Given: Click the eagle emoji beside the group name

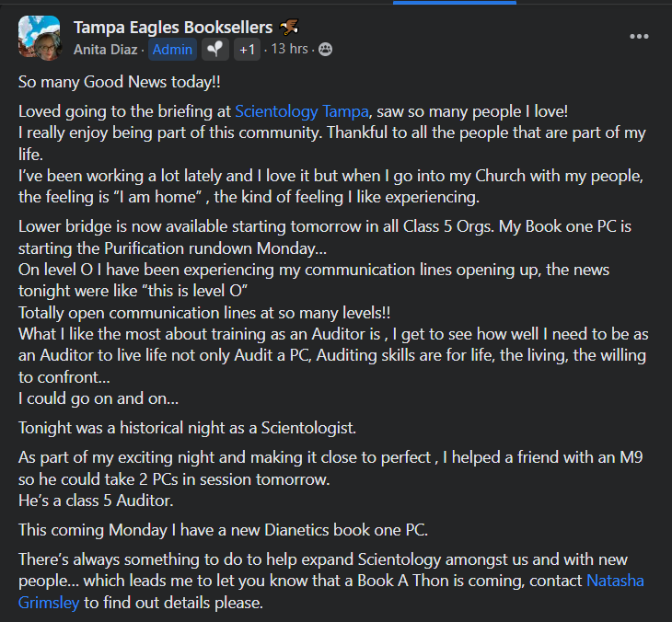Looking at the screenshot, I should pos(289,27).
